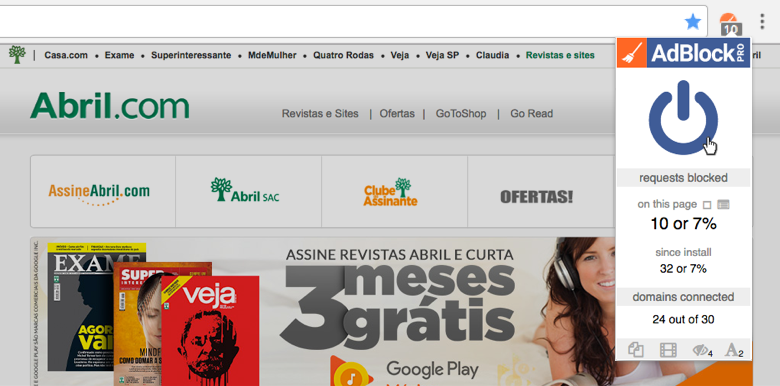Toggle popup blocking icon in AdBlock footer
Screen dimensions: 780x386
point(635,350)
